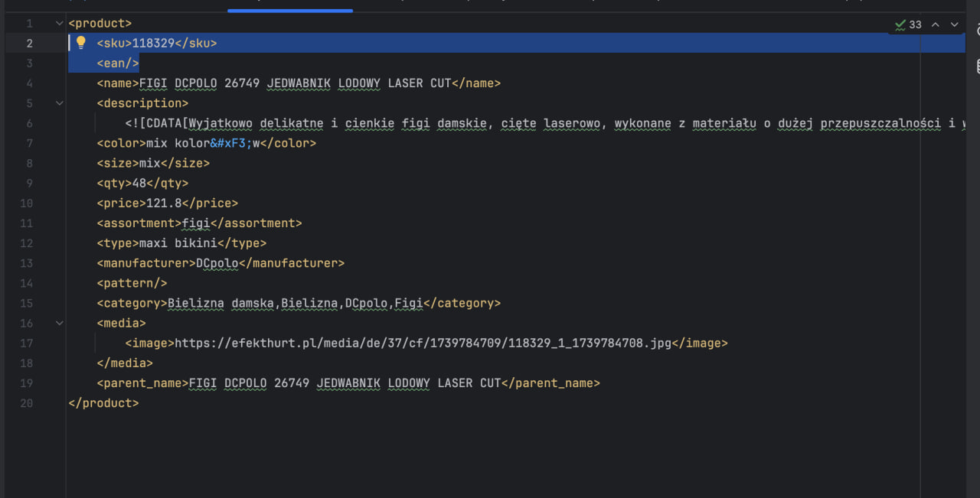
Task: Click the closing product tag
Action: tap(103, 403)
